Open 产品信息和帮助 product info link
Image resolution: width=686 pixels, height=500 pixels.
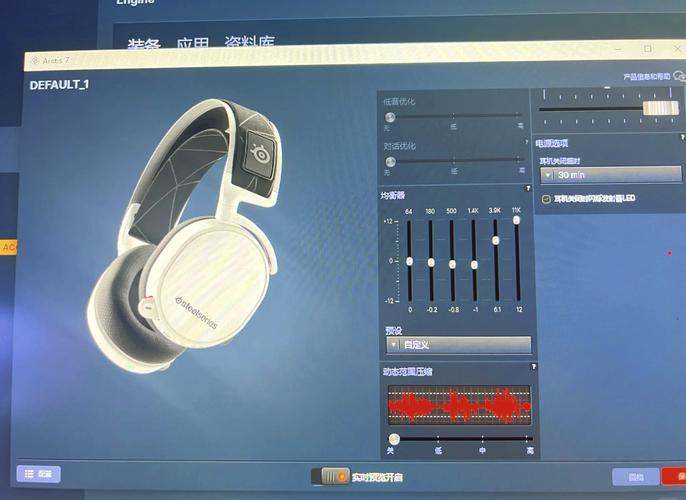(647, 77)
